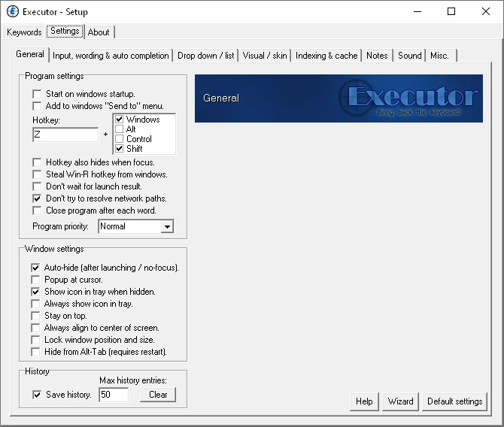Image resolution: width=504 pixels, height=427 pixels.
Task: Switch to the Keywords tab
Action: 24,32
